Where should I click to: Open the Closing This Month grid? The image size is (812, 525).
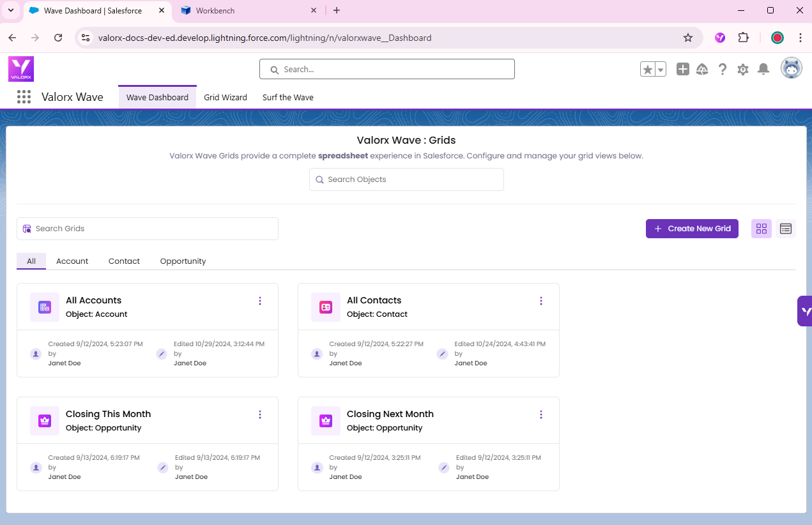[108, 414]
